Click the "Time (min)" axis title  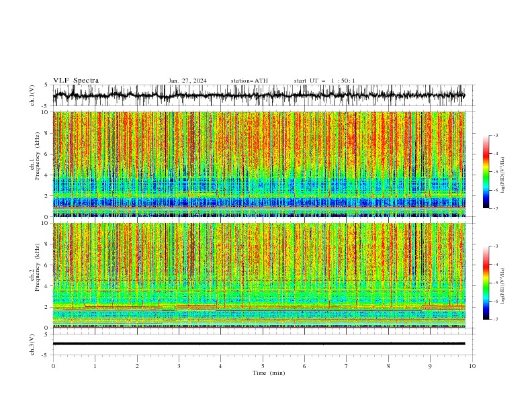(269, 373)
